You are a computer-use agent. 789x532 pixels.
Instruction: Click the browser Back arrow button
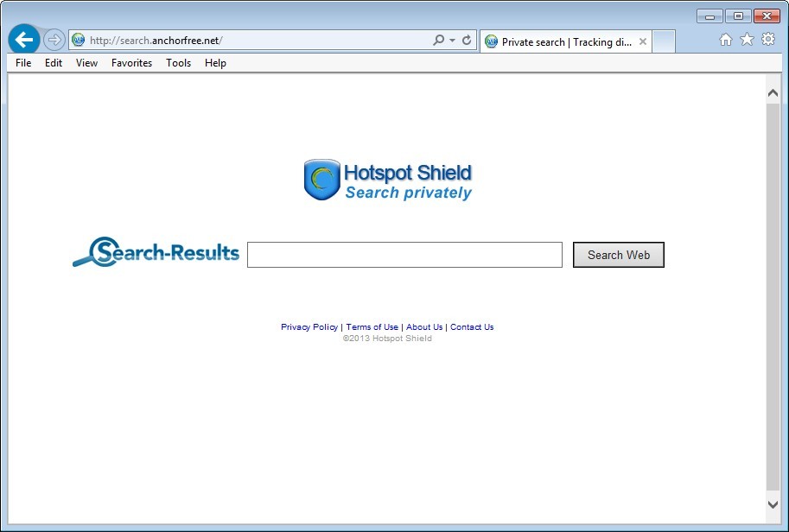[x=24, y=39]
